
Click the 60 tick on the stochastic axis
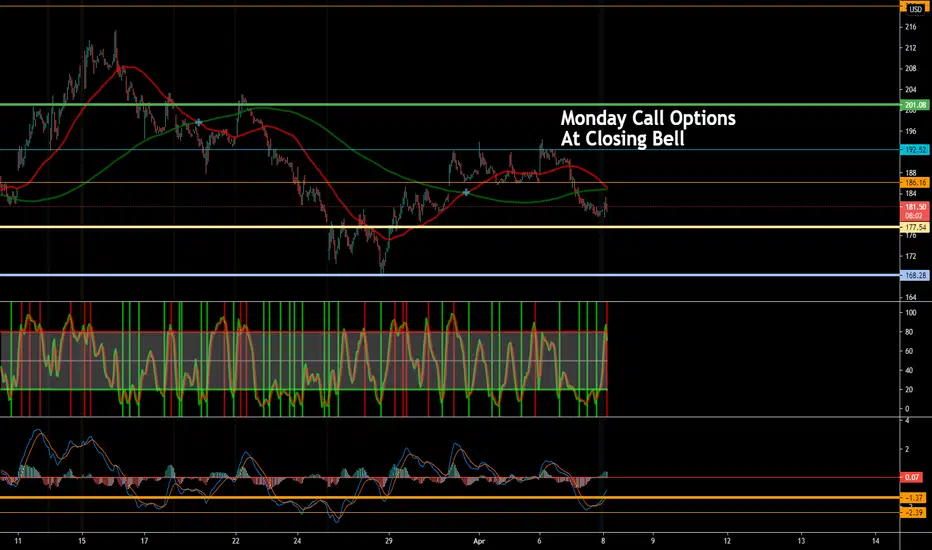909,351
